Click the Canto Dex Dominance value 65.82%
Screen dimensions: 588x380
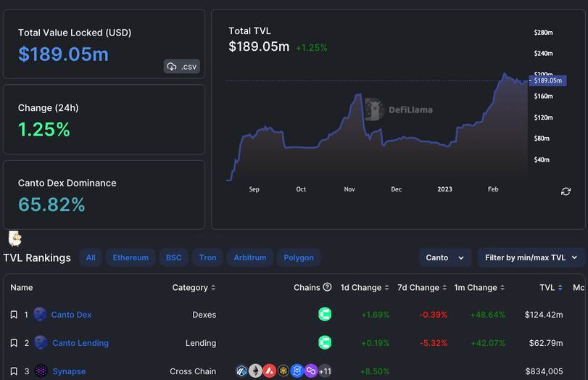coord(51,205)
